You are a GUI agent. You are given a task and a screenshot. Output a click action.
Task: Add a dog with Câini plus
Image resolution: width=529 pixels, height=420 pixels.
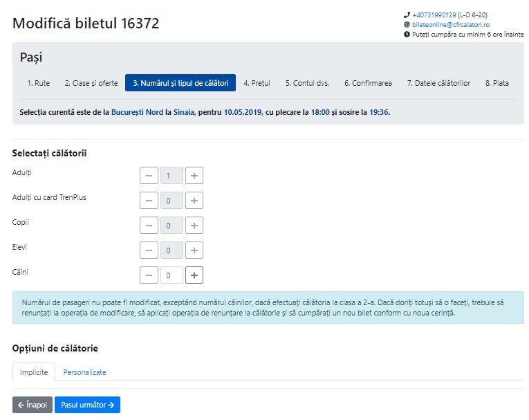click(x=194, y=275)
